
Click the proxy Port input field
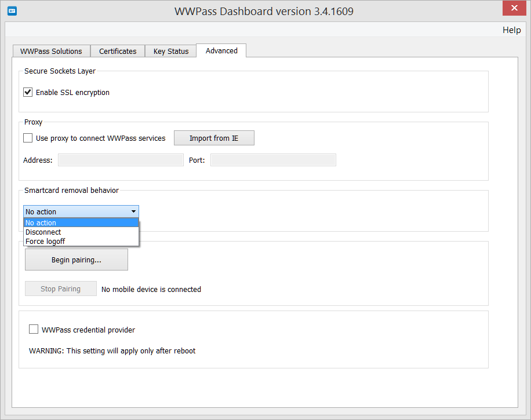point(272,159)
